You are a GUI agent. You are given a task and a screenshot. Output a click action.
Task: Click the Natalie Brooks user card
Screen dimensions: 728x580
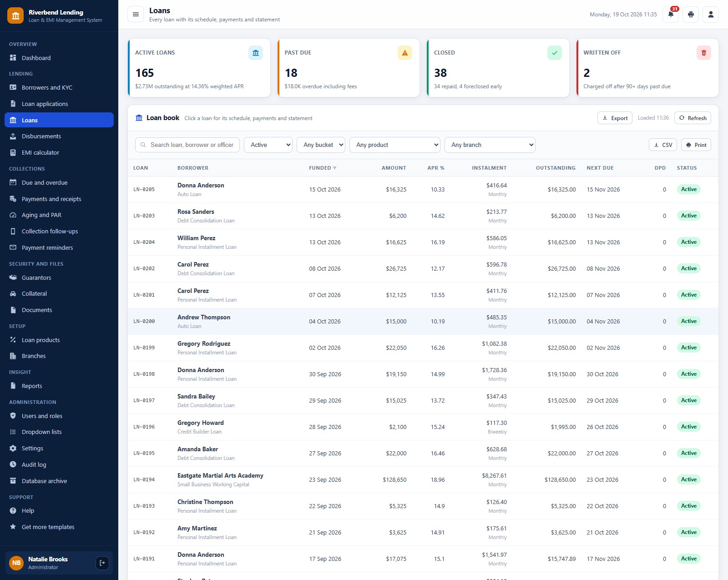pyautogui.click(x=59, y=563)
